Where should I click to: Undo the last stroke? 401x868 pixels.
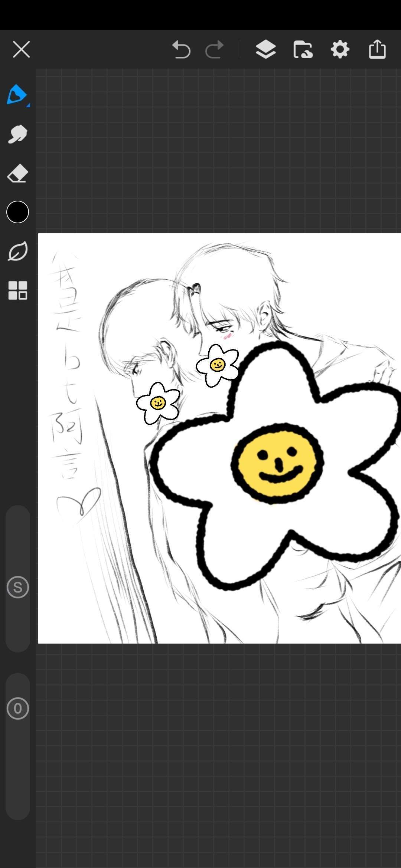181,49
